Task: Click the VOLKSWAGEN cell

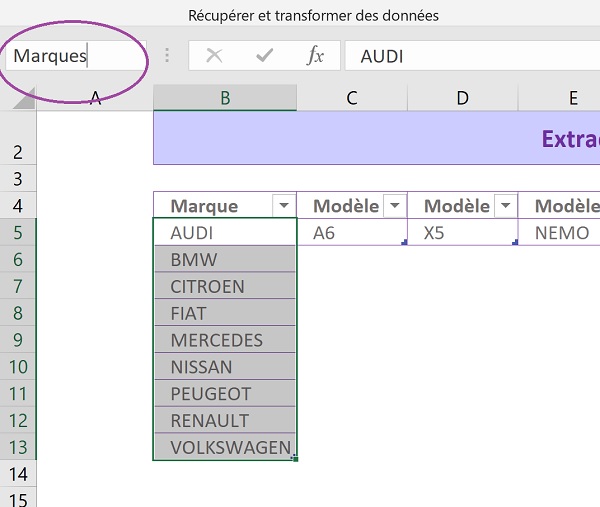Action: click(225, 447)
